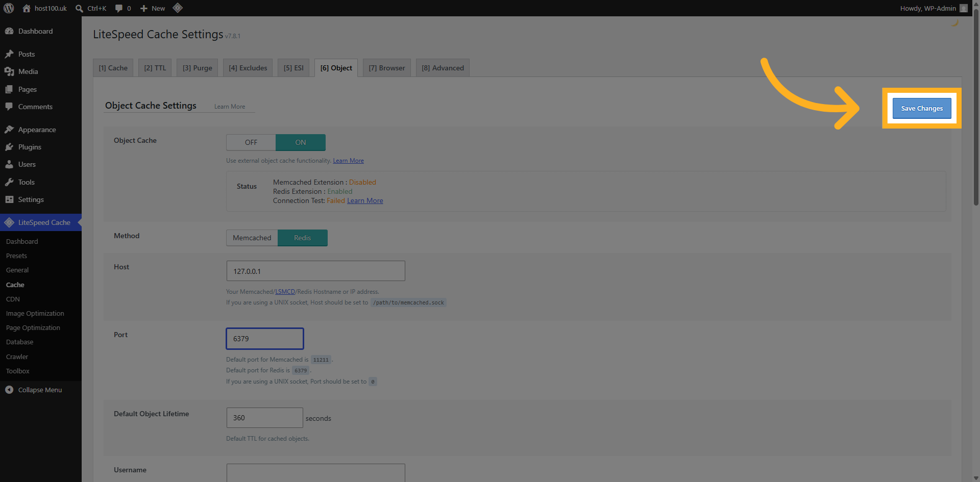
Task: Turn Object Cache OFF
Action: click(x=251, y=142)
